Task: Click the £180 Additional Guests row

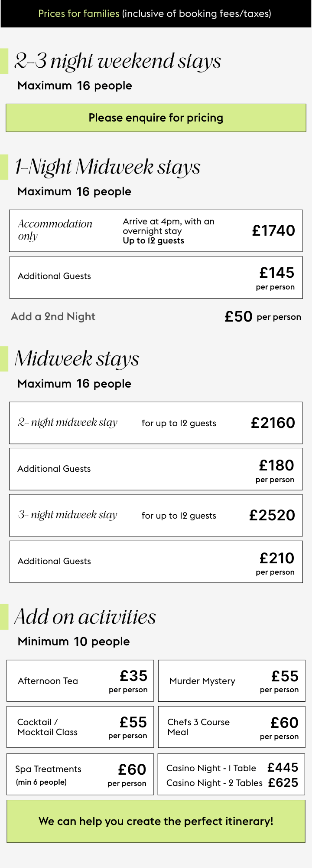Action: pyautogui.click(x=156, y=469)
